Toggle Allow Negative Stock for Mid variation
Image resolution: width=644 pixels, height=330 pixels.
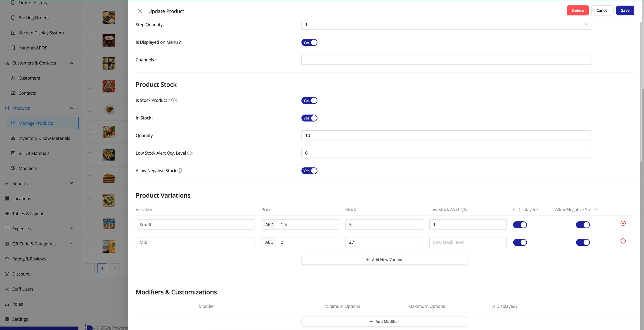[583, 242]
